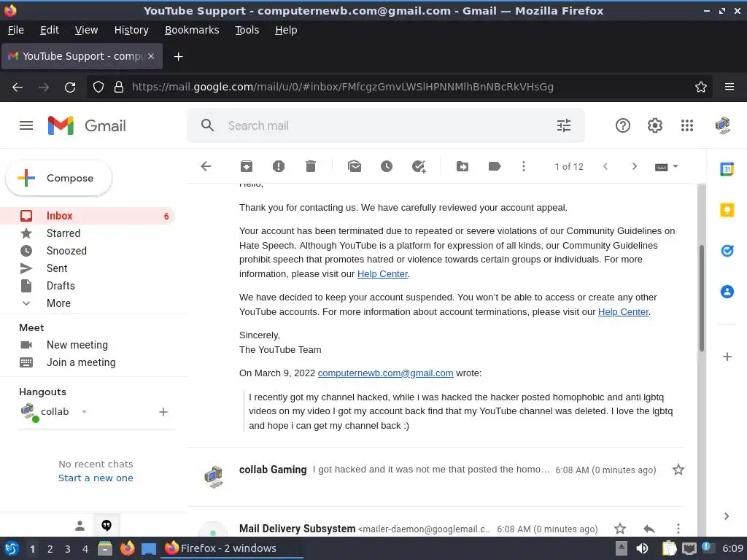
Task: Archive this conversation
Action: click(x=247, y=166)
